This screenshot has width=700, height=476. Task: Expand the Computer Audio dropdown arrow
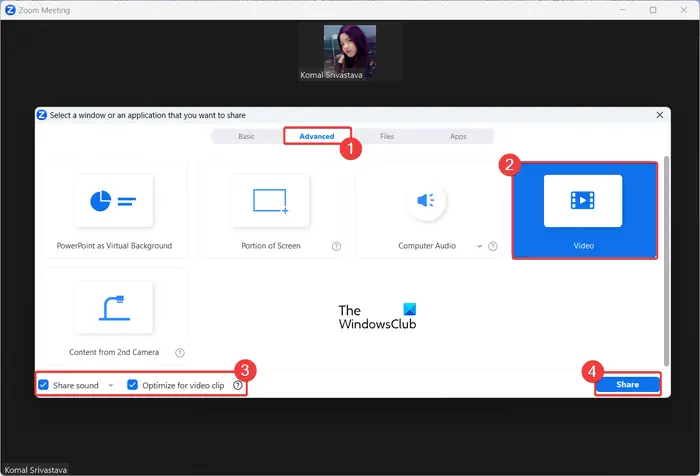479,246
